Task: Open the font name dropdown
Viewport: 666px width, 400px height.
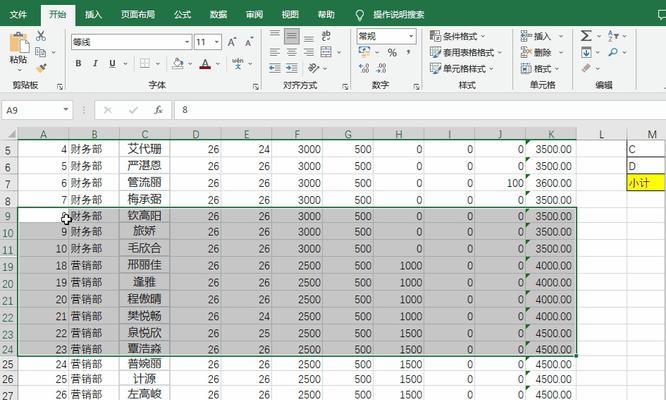Action: click(187, 42)
